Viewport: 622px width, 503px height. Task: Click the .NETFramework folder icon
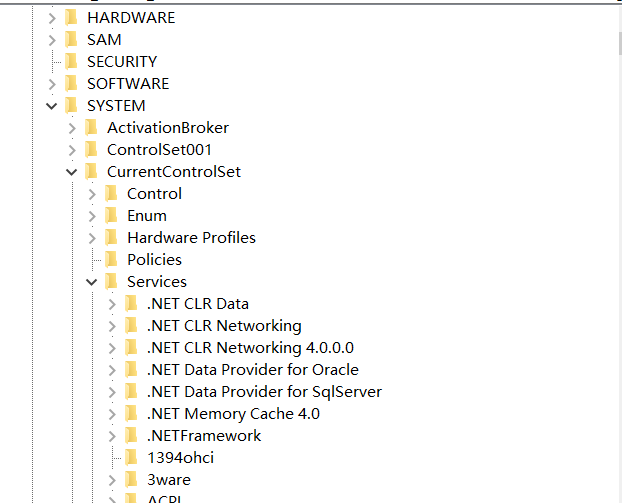[x=131, y=436]
